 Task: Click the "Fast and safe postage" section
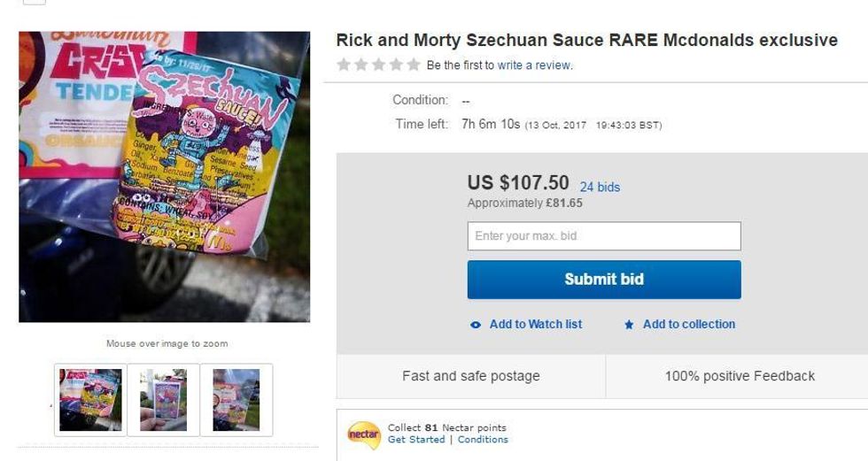tap(470, 376)
